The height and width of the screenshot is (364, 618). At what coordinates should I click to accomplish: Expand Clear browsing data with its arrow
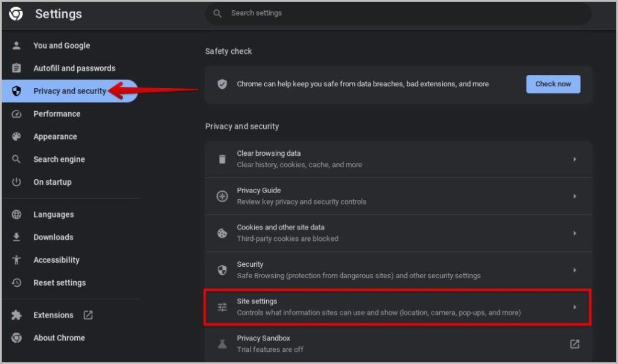[x=575, y=159]
